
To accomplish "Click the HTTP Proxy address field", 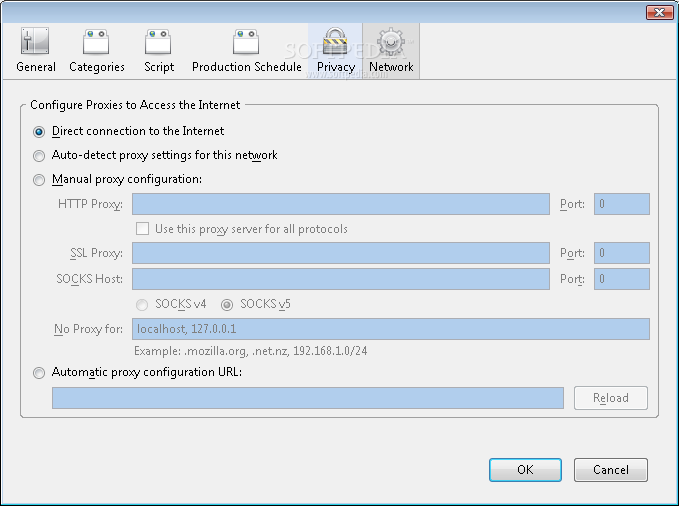I will [x=341, y=204].
